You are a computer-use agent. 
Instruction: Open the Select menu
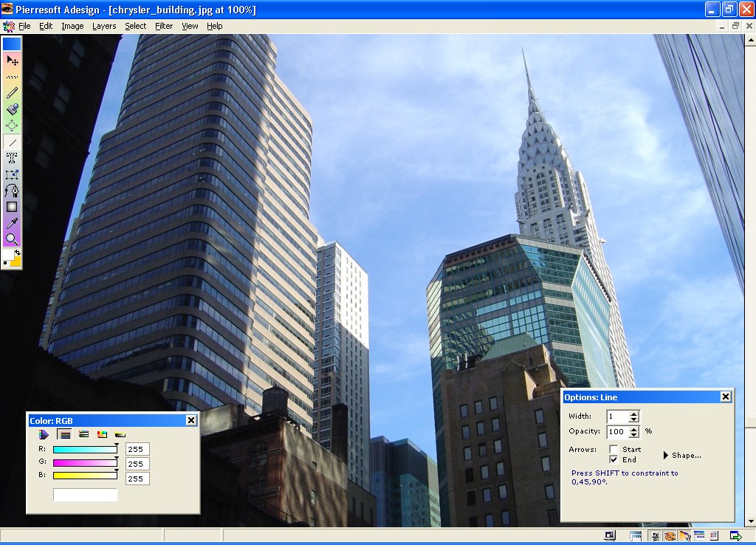[x=136, y=26]
